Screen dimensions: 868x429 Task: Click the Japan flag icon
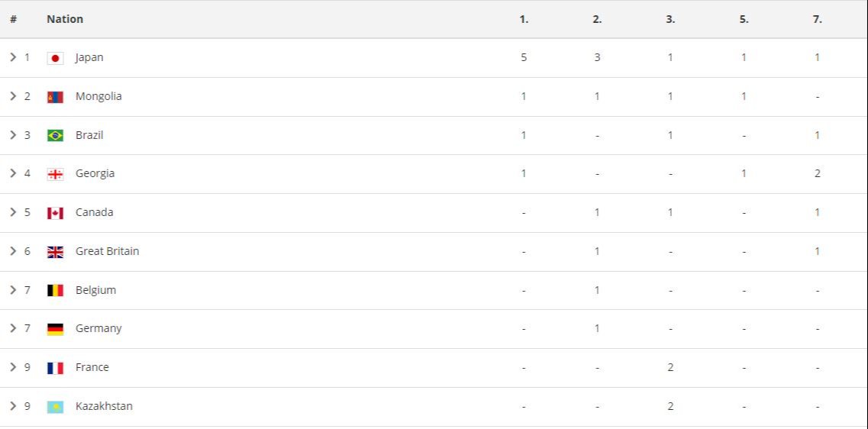[x=55, y=58]
